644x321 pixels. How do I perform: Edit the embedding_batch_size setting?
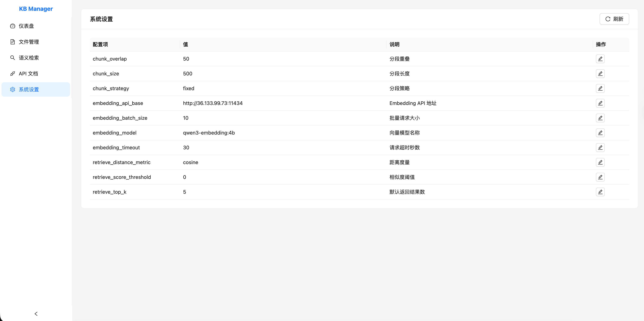click(600, 118)
